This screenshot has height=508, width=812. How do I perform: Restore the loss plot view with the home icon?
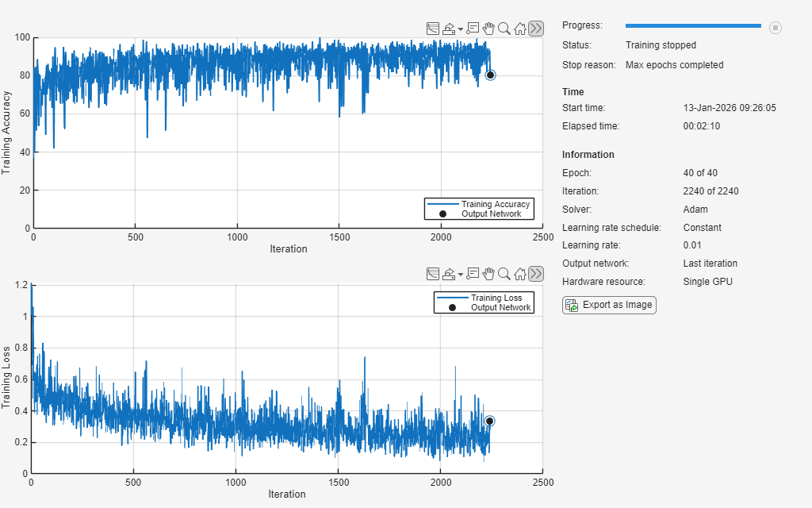coord(520,274)
